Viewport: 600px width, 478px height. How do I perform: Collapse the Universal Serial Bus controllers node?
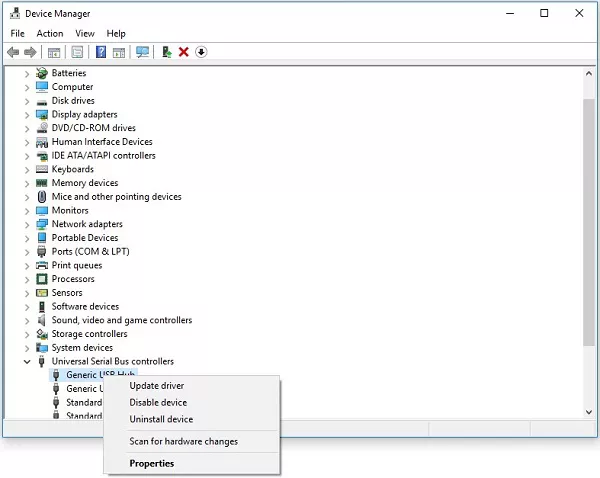[27, 361]
